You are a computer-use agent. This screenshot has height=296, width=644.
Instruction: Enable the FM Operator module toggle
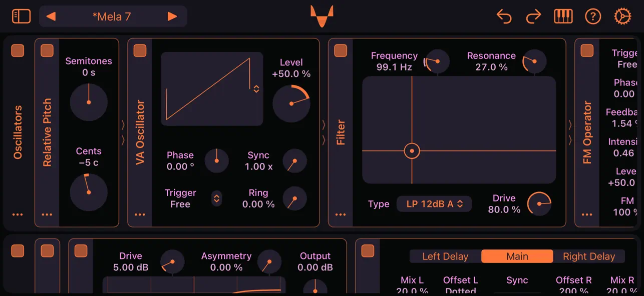coord(587,50)
